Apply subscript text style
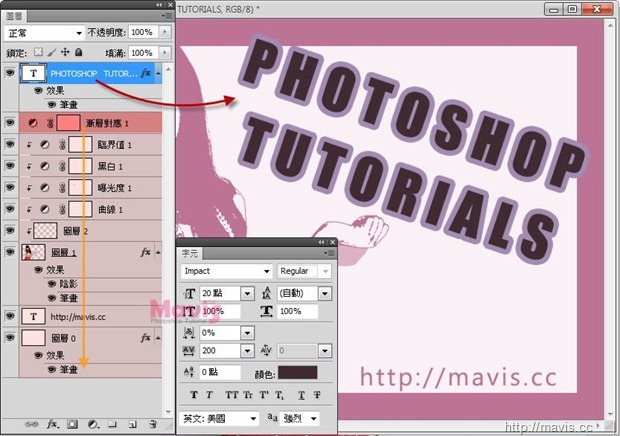 [x=279, y=394]
